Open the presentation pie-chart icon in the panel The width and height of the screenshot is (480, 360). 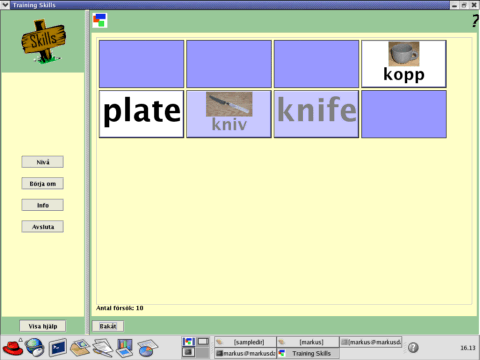tap(147, 347)
